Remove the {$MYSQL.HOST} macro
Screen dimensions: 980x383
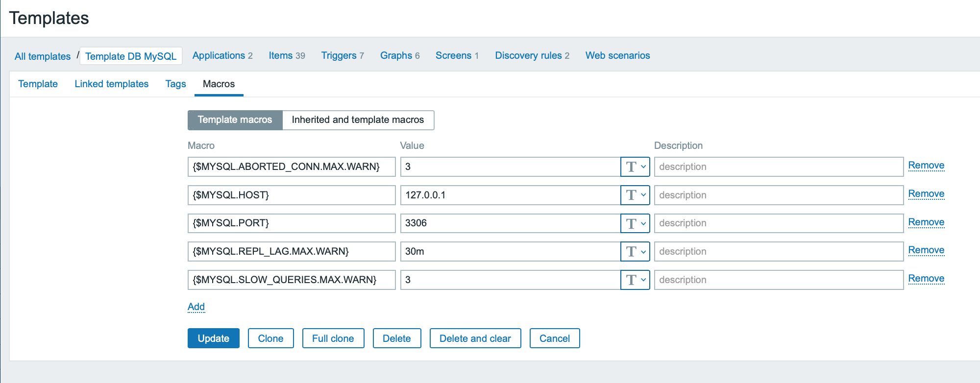click(926, 194)
